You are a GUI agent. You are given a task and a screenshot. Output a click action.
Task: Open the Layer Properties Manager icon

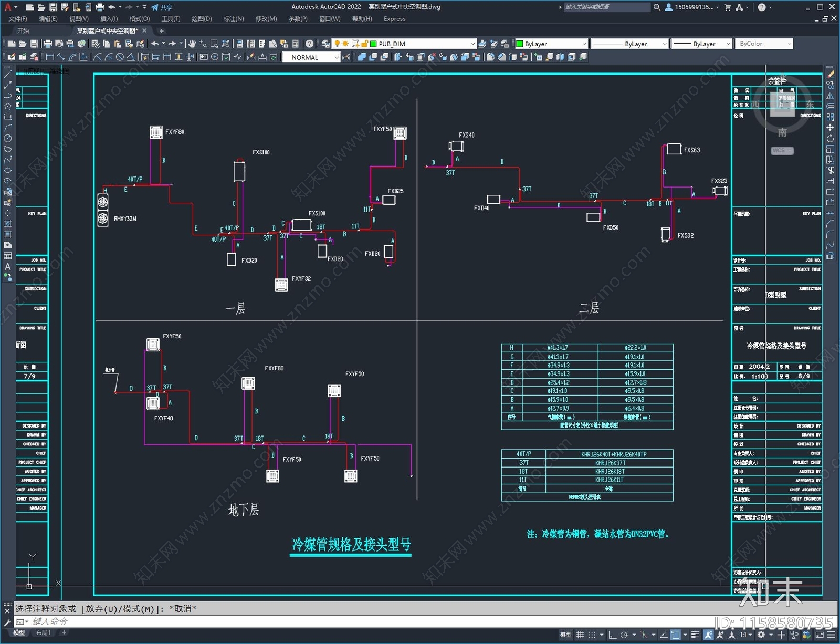pyautogui.click(x=325, y=44)
